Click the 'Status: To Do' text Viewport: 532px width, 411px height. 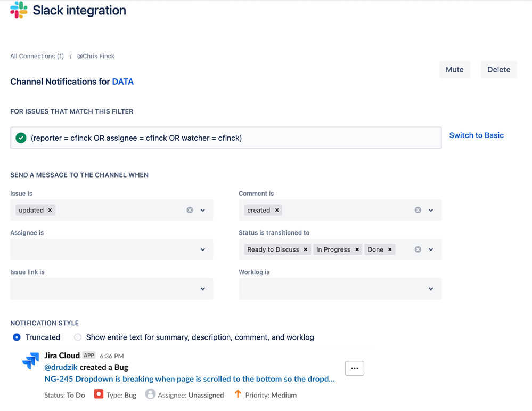(64, 395)
